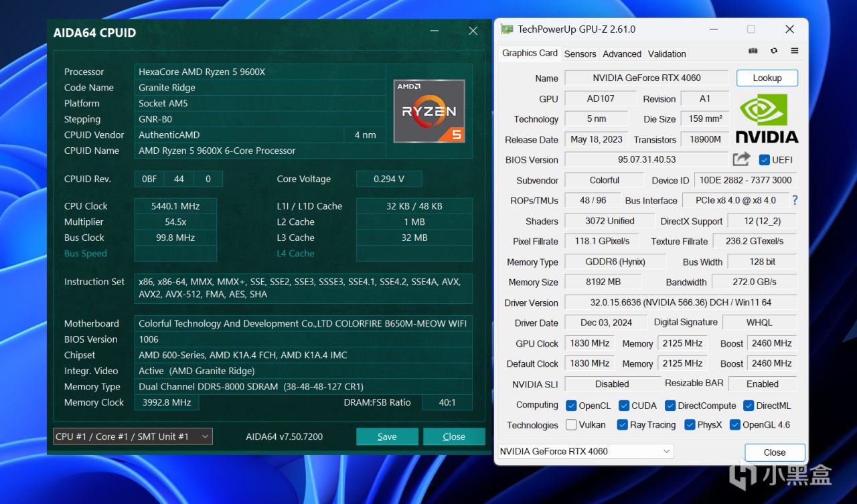Switch to the Validation tab
The height and width of the screenshot is (504, 857).
[x=667, y=54]
